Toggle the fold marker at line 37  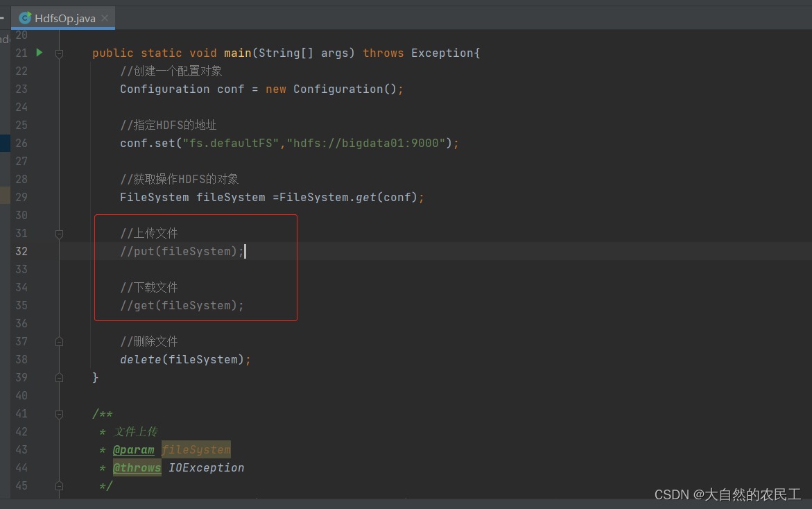point(60,342)
